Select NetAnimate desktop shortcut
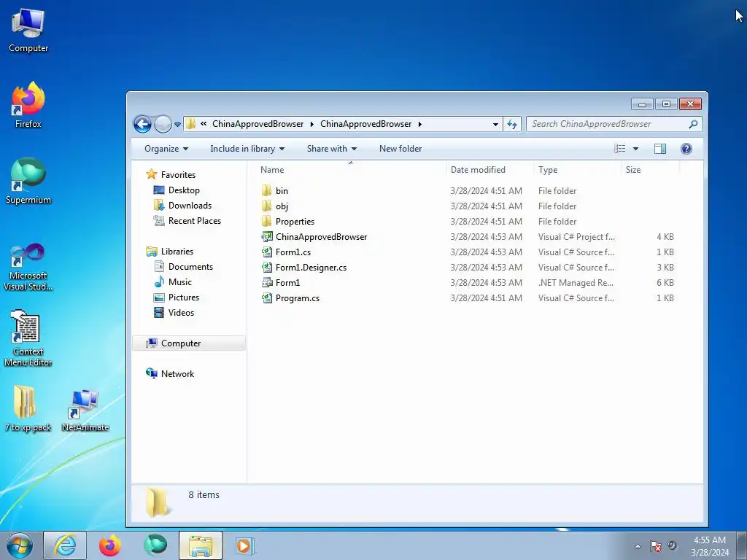This screenshot has height=560, width=747. click(x=85, y=411)
